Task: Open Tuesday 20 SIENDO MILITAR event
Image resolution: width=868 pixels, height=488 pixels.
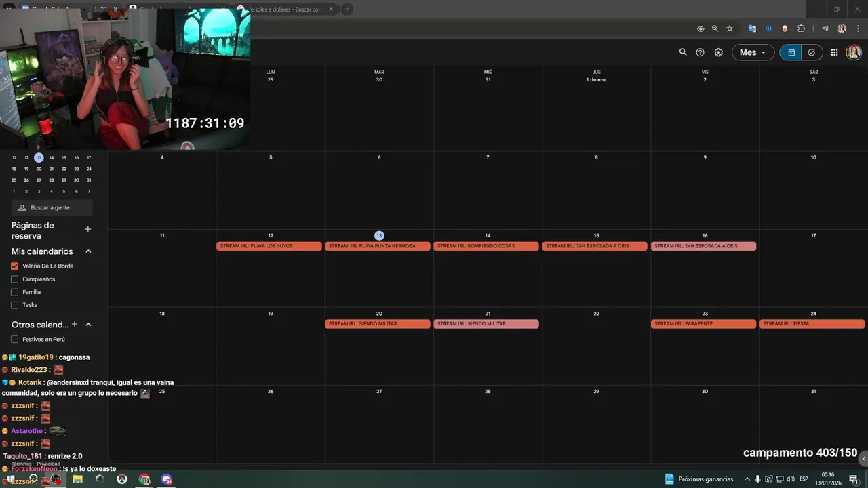Action: pyautogui.click(x=378, y=324)
